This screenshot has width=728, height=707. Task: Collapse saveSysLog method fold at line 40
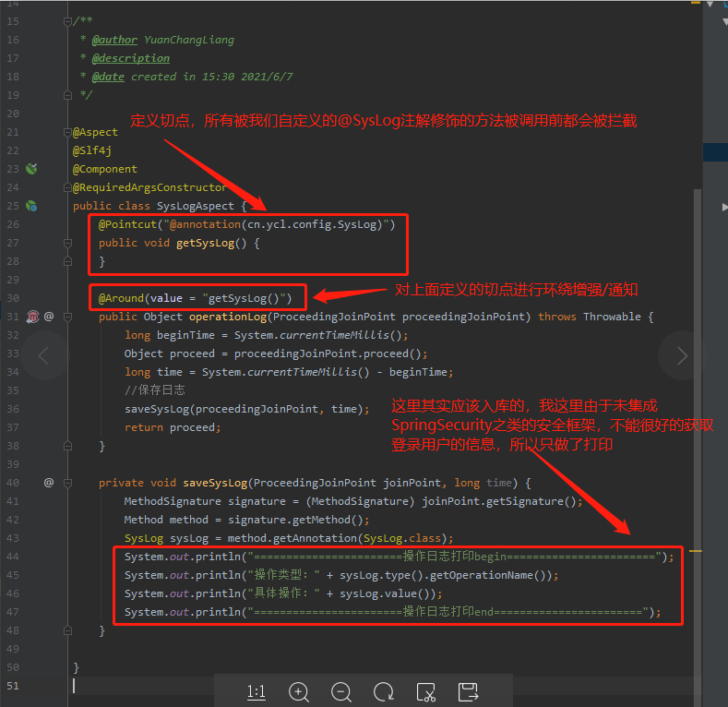[67, 483]
